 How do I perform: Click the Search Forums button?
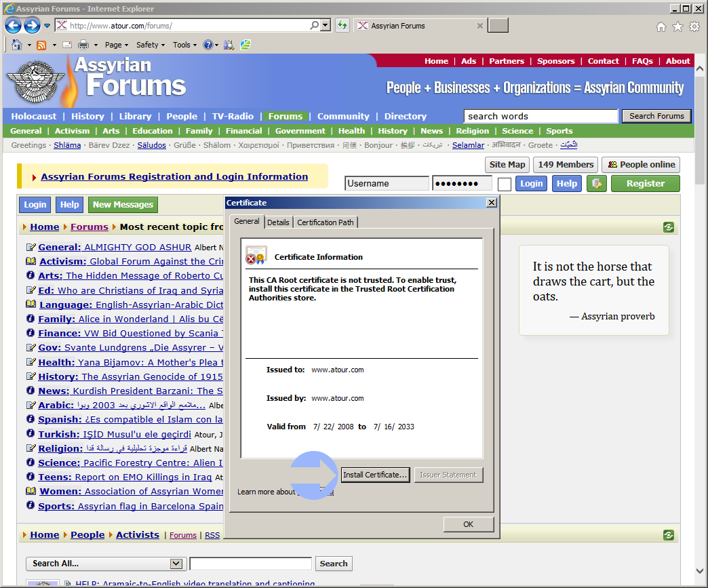pos(656,116)
